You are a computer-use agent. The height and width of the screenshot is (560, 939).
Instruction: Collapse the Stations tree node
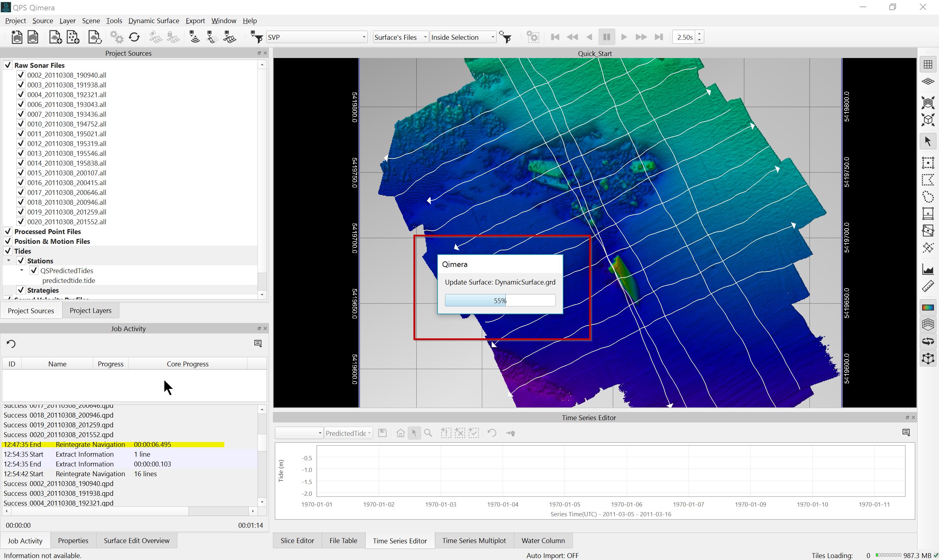[9, 261]
